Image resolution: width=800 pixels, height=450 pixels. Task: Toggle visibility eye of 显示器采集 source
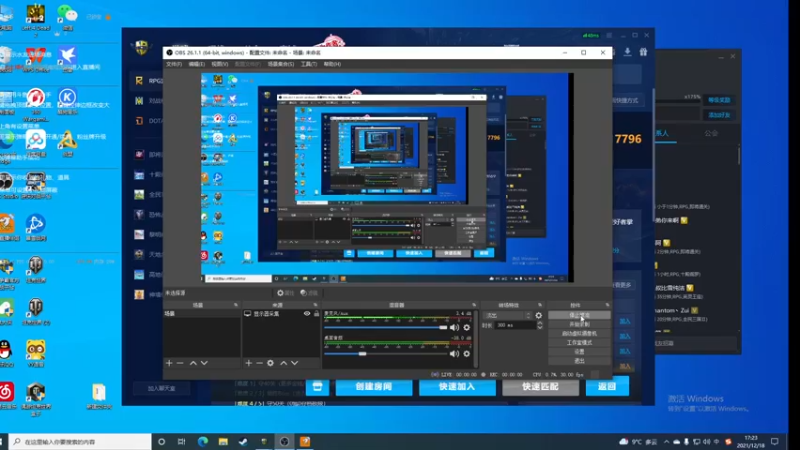click(x=307, y=314)
